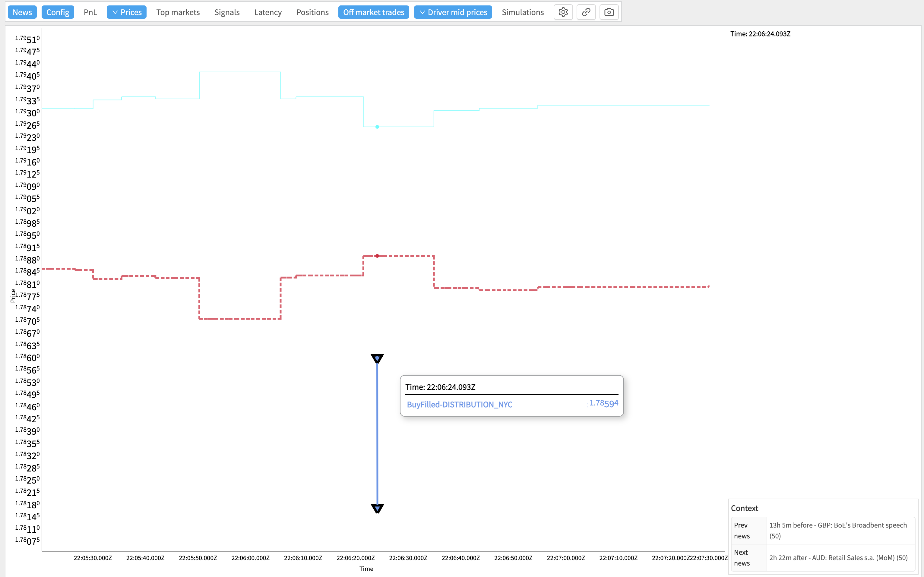
Task: Click the 22:07:10.000Z time axis label
Action: pos(618,558)
